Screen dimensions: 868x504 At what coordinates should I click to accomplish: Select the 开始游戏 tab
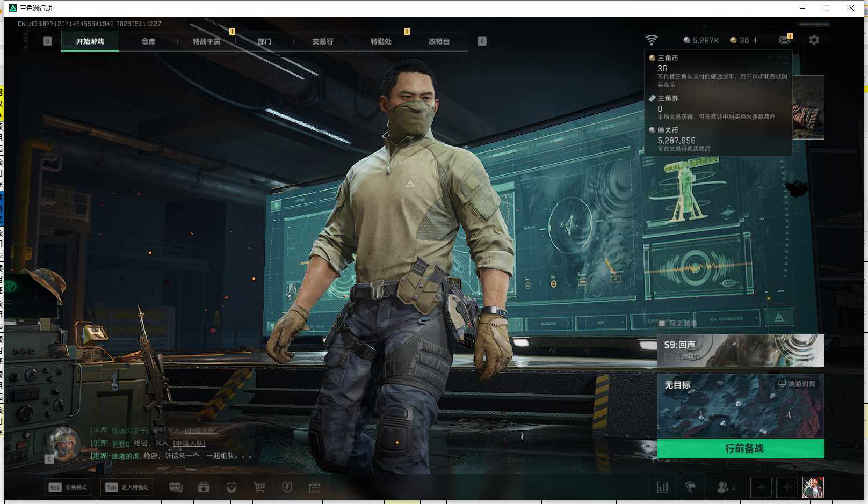click(90, 41)
